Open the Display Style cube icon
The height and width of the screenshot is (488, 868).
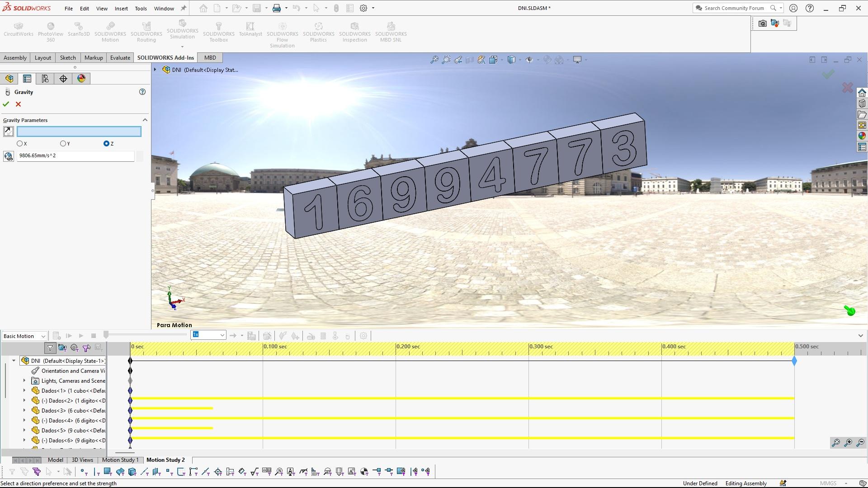[x=511, y=60]
